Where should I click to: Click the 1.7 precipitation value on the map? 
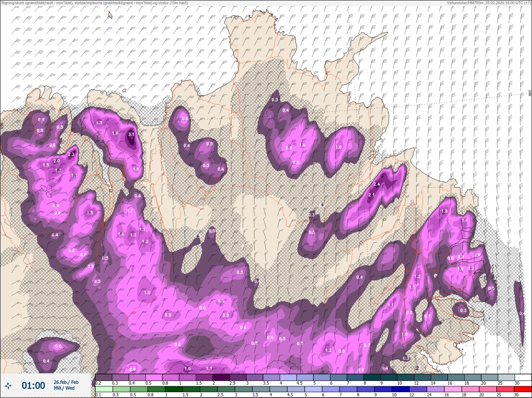[x=59, y=171]
